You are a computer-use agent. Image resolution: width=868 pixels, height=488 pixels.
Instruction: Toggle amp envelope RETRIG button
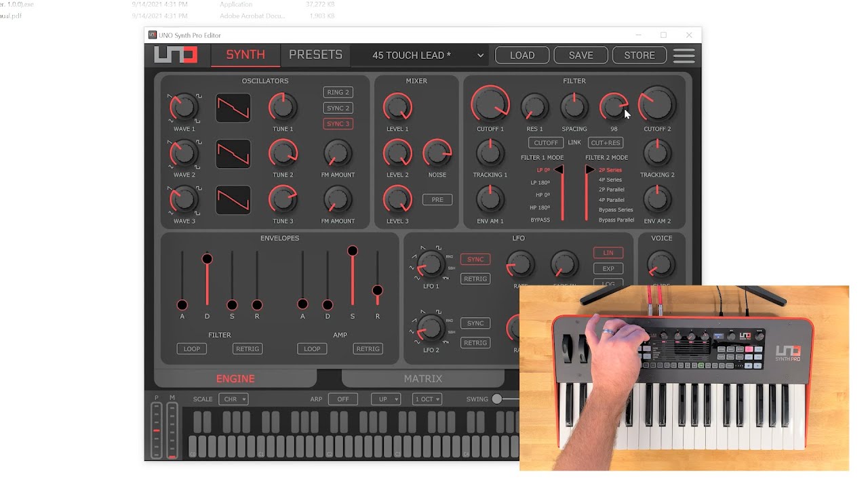click(x=368, y=348)
